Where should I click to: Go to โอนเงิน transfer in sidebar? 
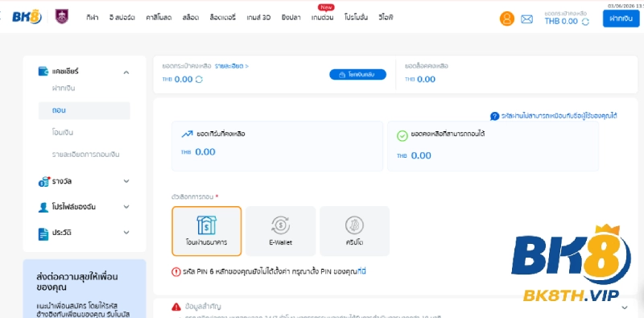pyautogui.click(x=63, y=133)
